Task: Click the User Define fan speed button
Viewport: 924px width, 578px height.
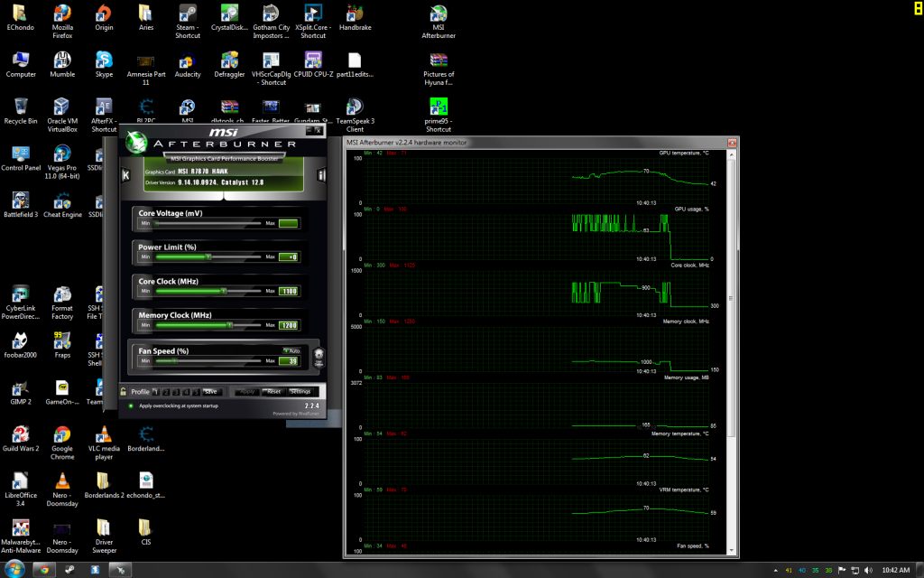Action: click(319, 356)
